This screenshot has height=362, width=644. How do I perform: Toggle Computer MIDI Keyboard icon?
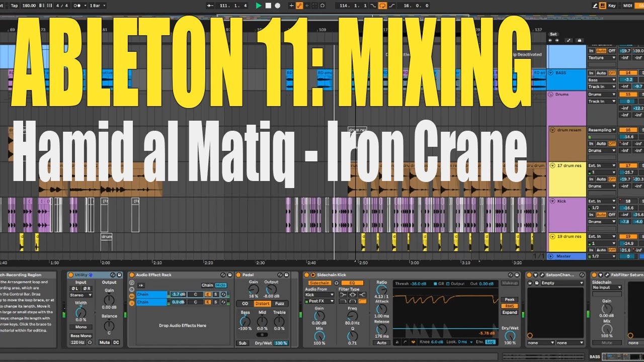[x=603, y=6]
